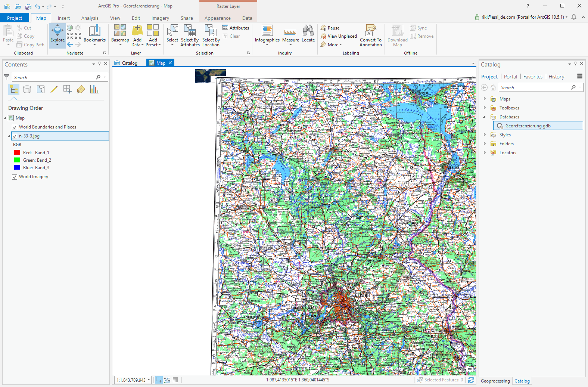Image resolution: width=588 pixels, height=387 pixels.
Task: Open the Catalog pane hamburger menu
Action: pyautogui.click(x=580, y=76)
